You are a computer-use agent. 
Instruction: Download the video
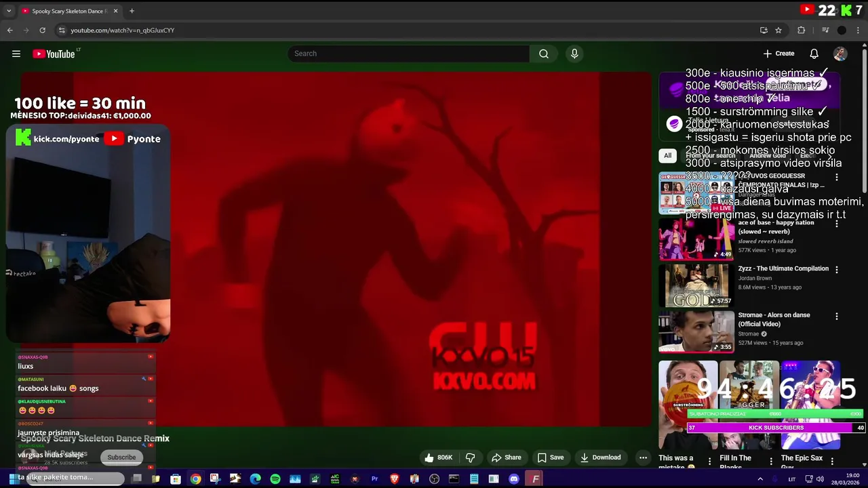coord(600,457)
